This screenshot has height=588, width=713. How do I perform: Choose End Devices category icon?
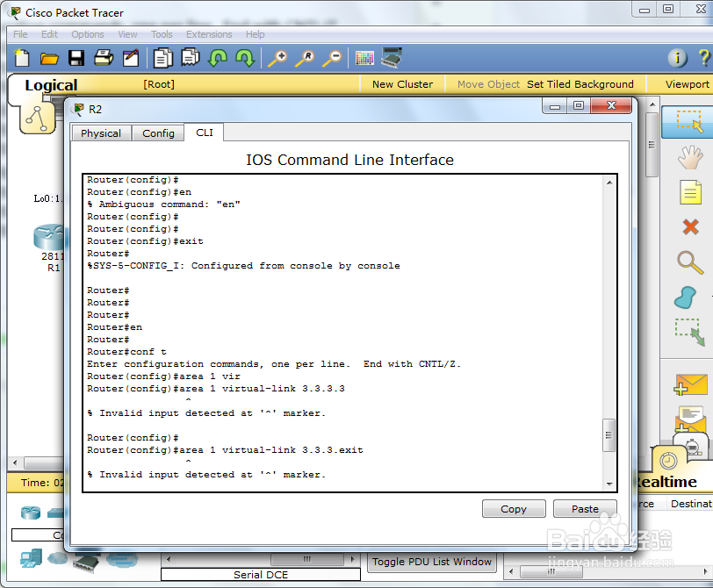(x=31, y=558)
